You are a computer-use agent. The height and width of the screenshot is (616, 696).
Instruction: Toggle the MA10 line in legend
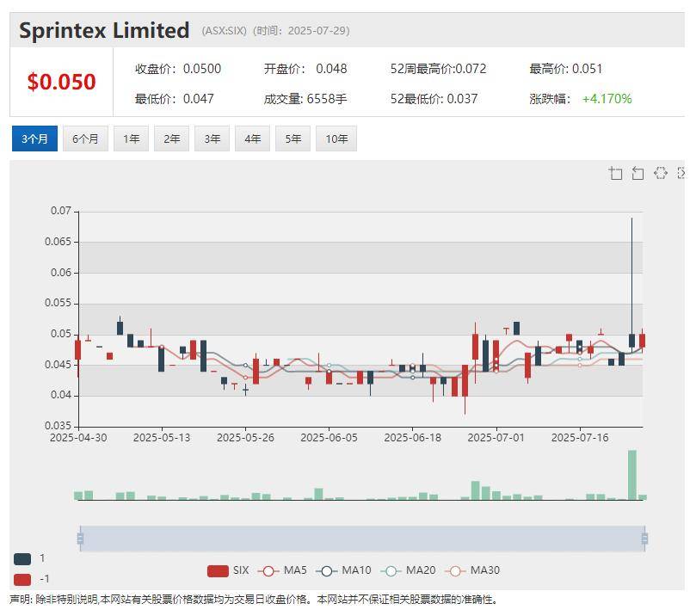(x=343, y=570)
